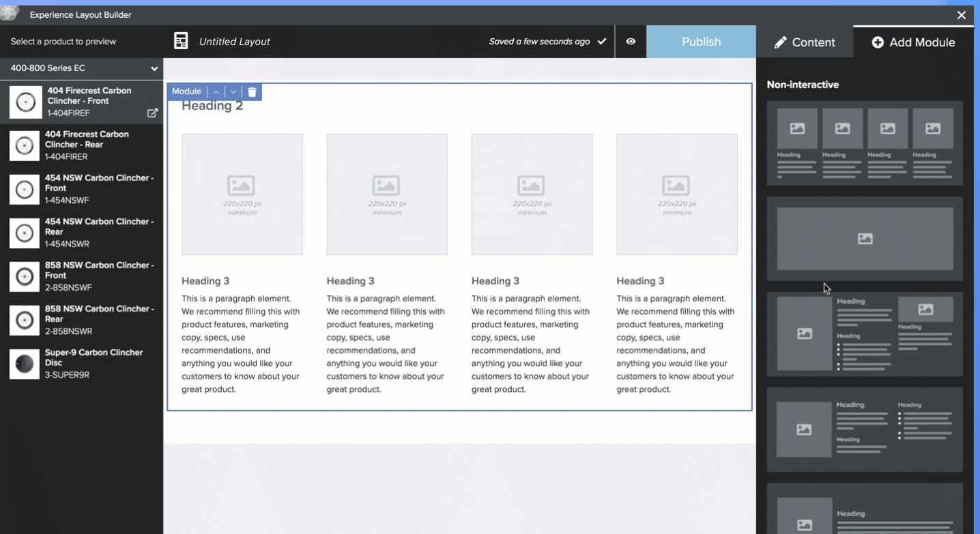Click the plus icon on Add Module
Screen dimensions: 980x534
point(878,42)
